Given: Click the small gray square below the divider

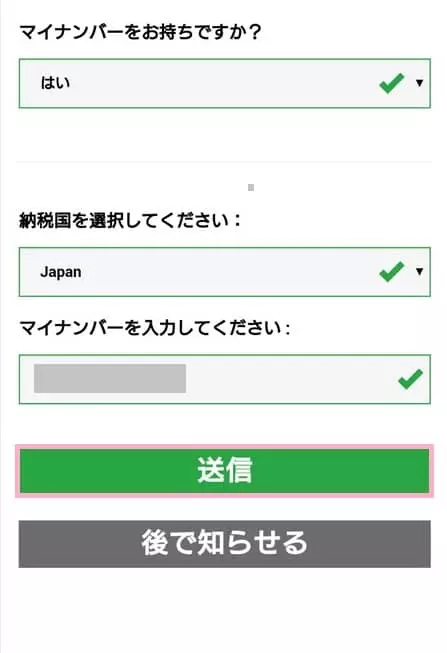Looking at the screenshot, I should (251, 187).
